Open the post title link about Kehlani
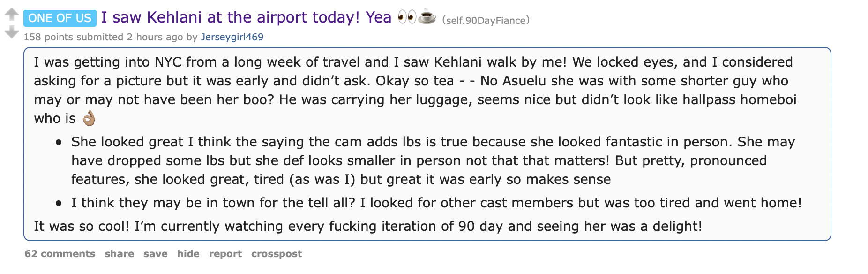The width and height of the screenshot is (868, 274). pyautogui.click(x=244, y=16)
